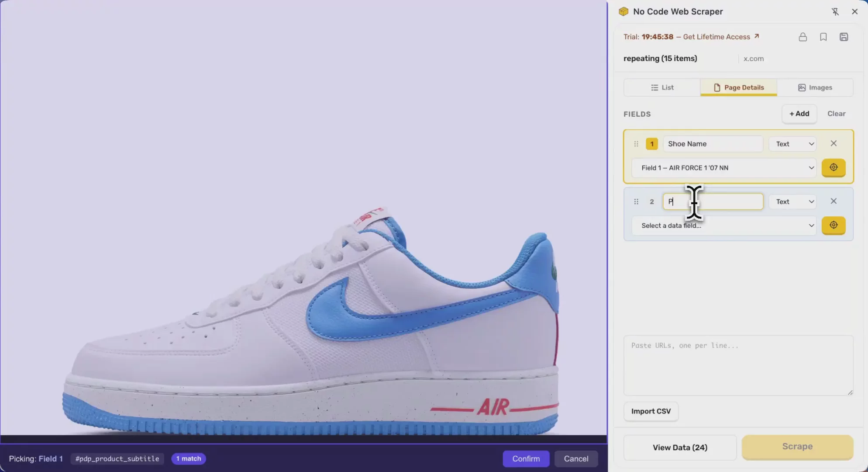Switch to the Images tab
The height and width of the screenshot is (472, 868).
815,87
